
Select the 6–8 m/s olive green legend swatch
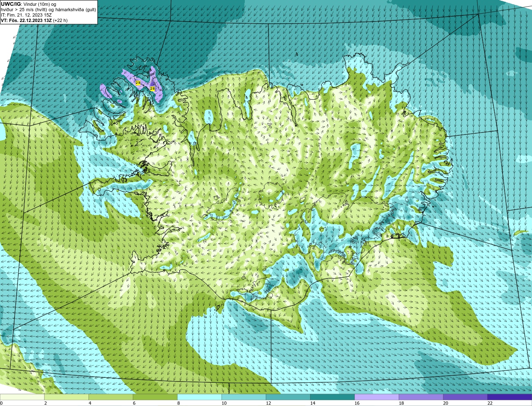coord(155,397)
